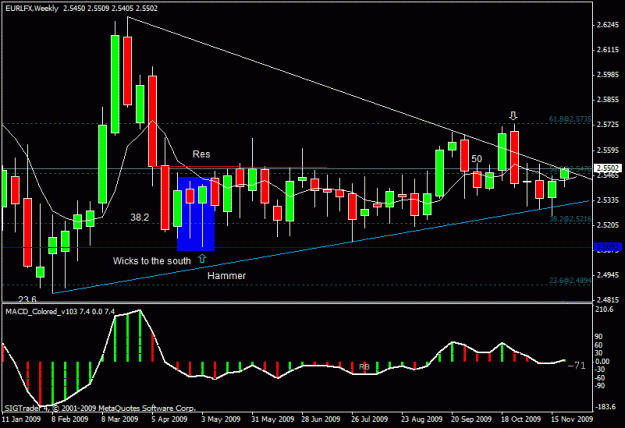Viewport: 625px width, 428px height.
Task: Click the '50' label near the September candles
Action: tap(476, 159)
